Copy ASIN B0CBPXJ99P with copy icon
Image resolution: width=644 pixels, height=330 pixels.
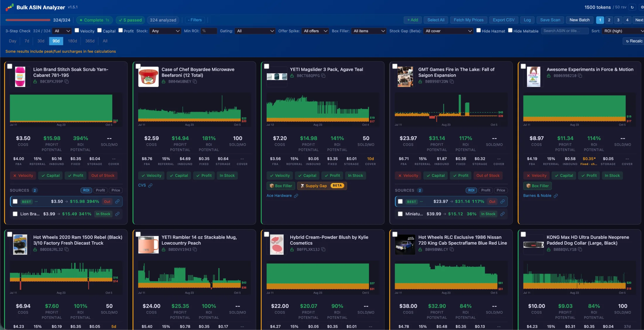(x=67, y=82)
